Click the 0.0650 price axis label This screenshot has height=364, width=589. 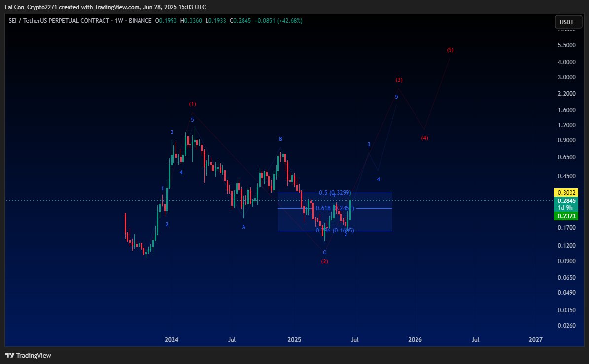pyautogui.click(x=566, y=278)
